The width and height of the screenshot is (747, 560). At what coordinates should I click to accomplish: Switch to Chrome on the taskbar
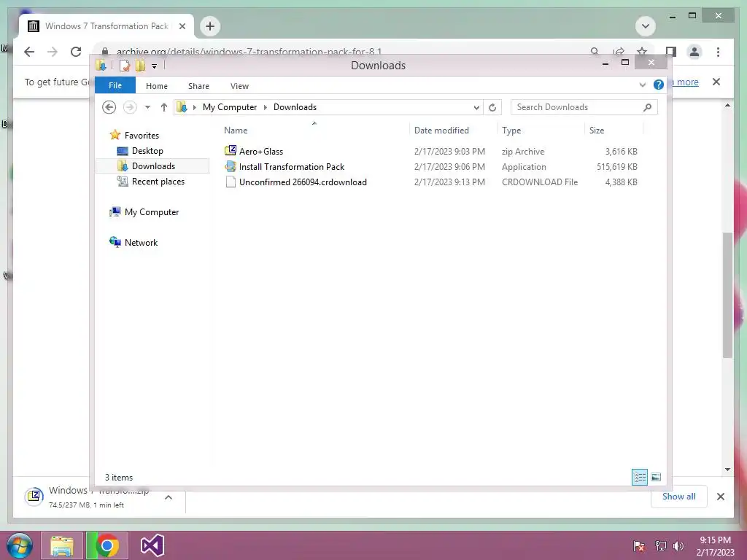coord(107,545)
